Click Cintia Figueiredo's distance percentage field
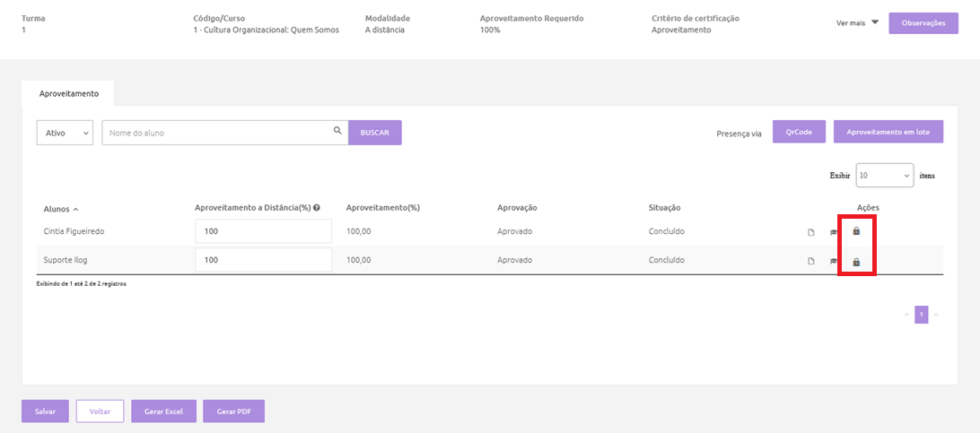This screenshot has width=980, height=433. coord(263,231)
